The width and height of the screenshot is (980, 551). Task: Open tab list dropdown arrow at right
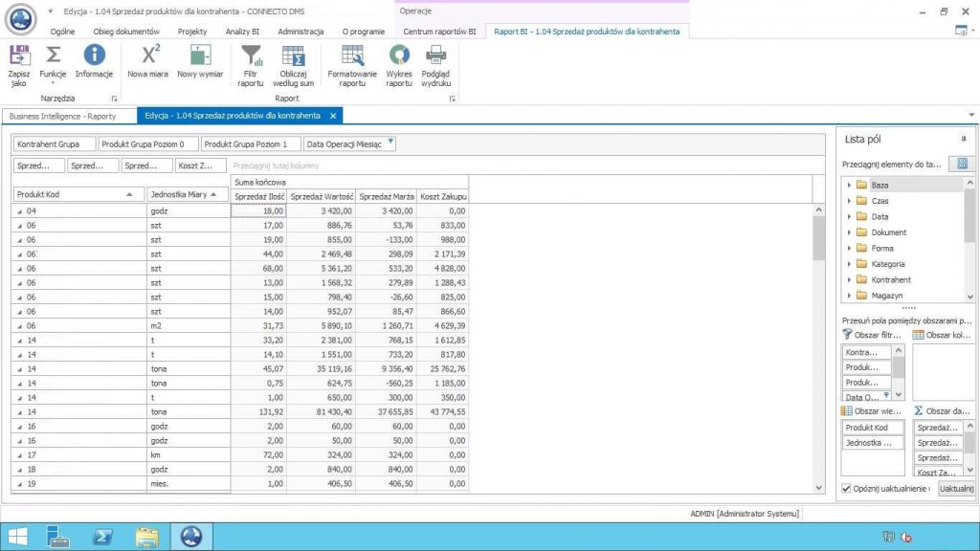(x=971, y=115)
